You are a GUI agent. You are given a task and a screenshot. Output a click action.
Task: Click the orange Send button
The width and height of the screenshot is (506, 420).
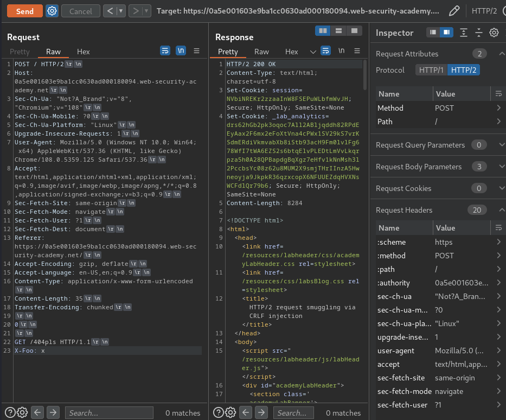click(x=24, y=11)
